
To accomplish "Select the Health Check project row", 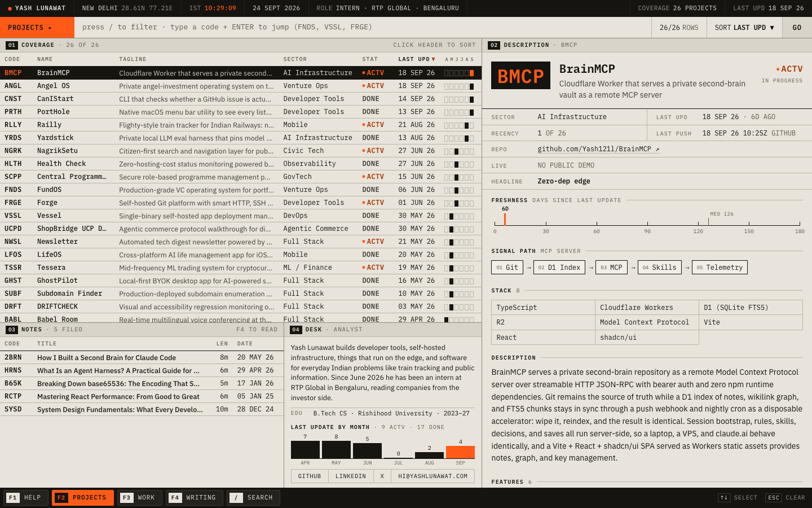I will coord(241,164).
